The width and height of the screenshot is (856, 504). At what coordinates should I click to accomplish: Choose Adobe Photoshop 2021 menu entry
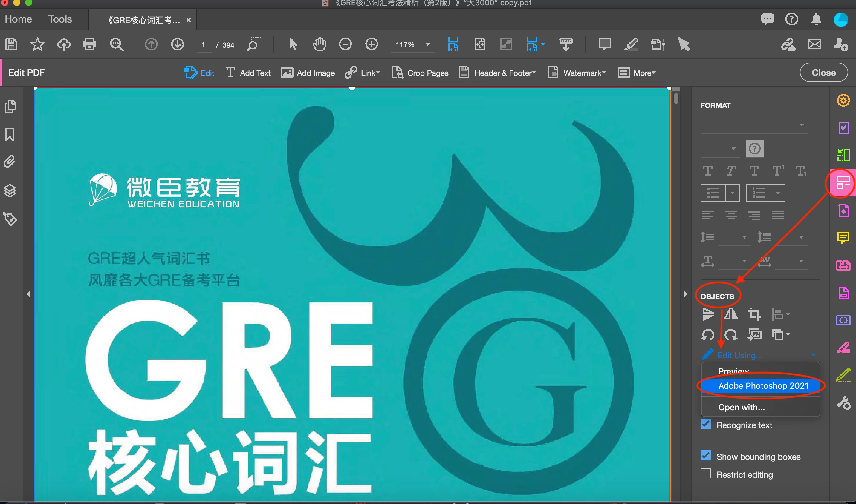coord(763,386)
